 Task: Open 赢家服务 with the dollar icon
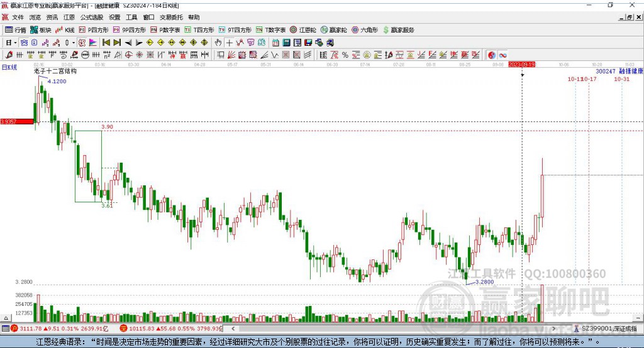click(x=398, y=30)
